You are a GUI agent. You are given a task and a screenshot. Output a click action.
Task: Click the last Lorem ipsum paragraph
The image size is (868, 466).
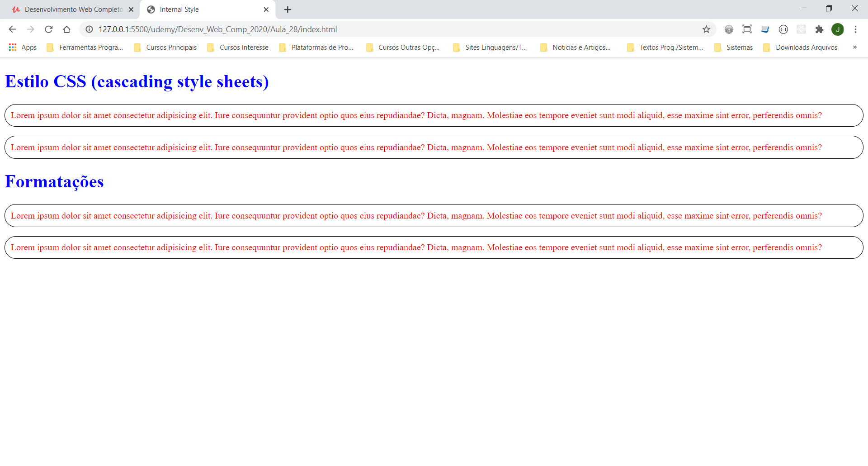(x=434, y=247)
